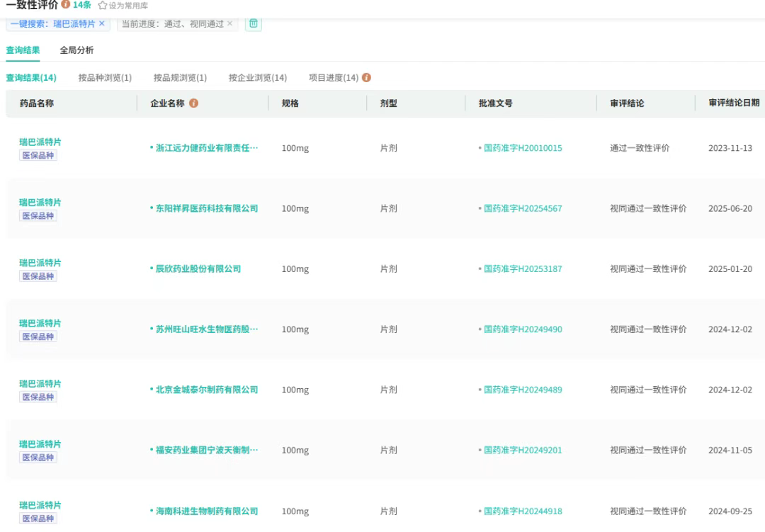The width and height of the screenshot is (765, 532).
Task: Click the 批准文号 column header
Action: tap(495, 103)
